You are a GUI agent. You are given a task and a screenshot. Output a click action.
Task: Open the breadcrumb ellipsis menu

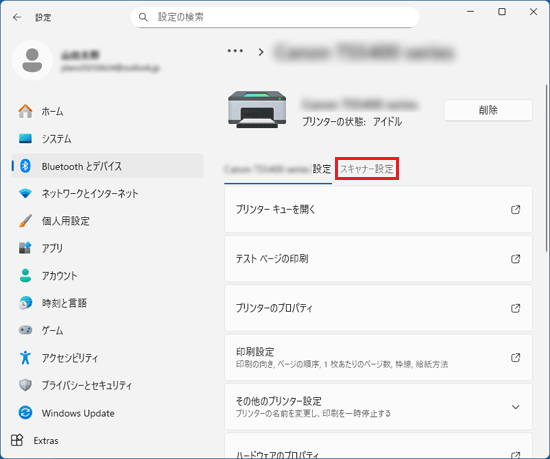(x=235, y=51)
